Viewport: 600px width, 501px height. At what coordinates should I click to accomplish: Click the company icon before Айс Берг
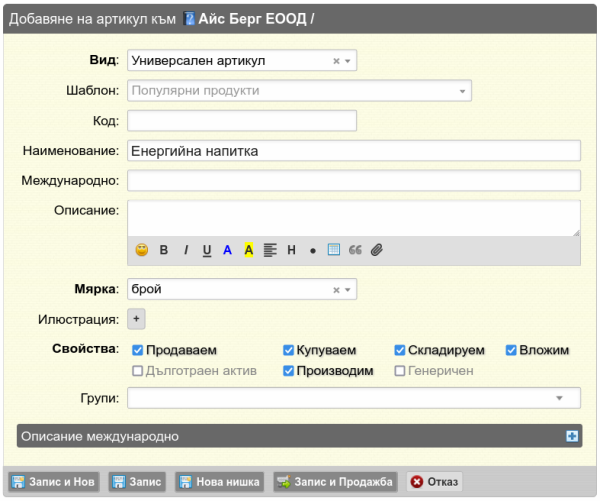click(x=189, y=18)
